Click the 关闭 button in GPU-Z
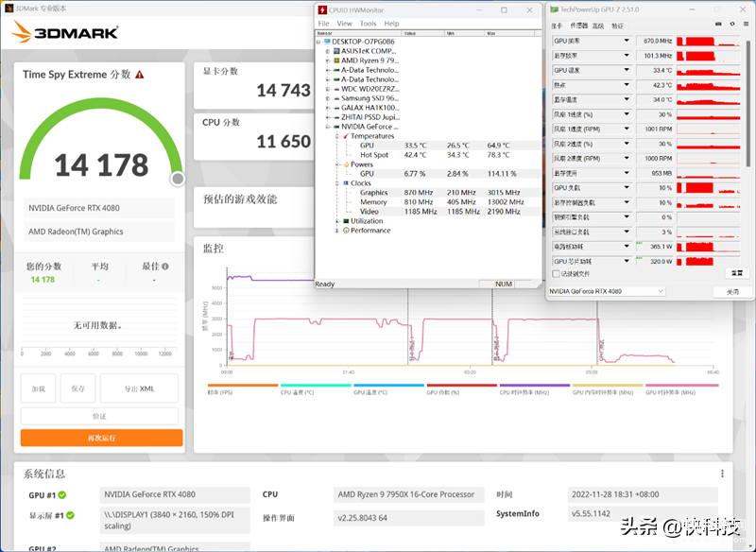The height and width of the screenshot is (552, 756). pos(732,292)
